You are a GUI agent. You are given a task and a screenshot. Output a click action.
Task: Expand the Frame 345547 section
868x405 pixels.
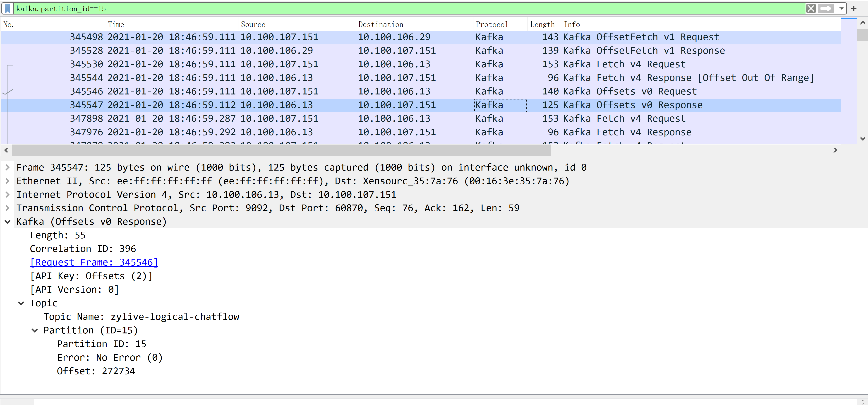click(7, 167)
